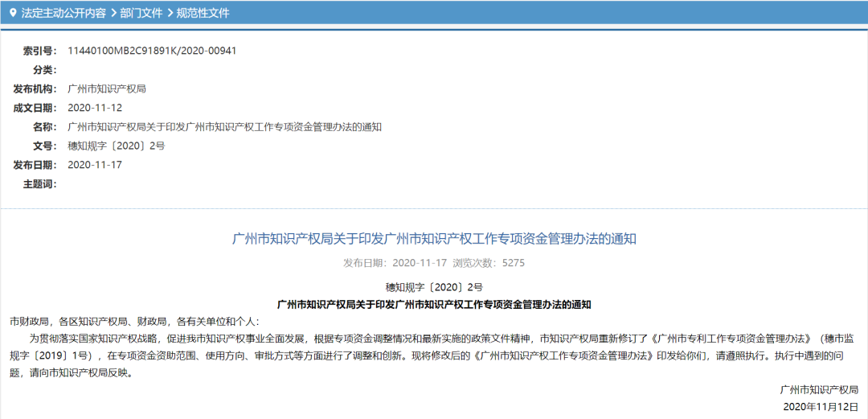Click the location pin icon in breadcrumb

(13, 14)
